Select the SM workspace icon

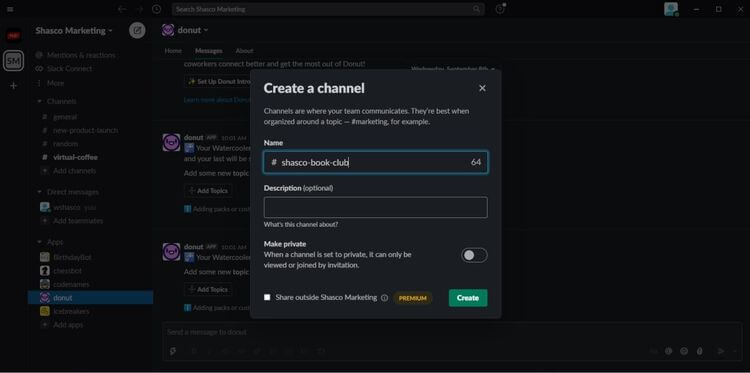(x=13, y=61)
